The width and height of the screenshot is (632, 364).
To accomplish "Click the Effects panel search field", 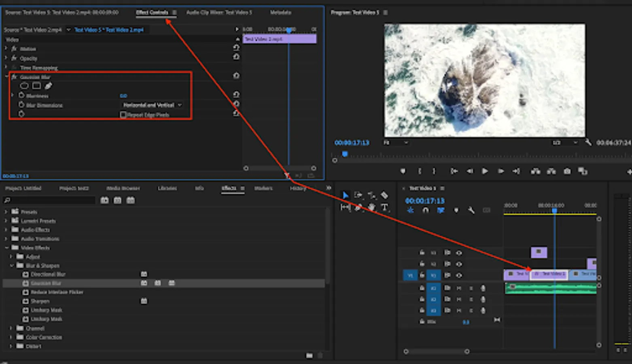I will coord(51,200).
